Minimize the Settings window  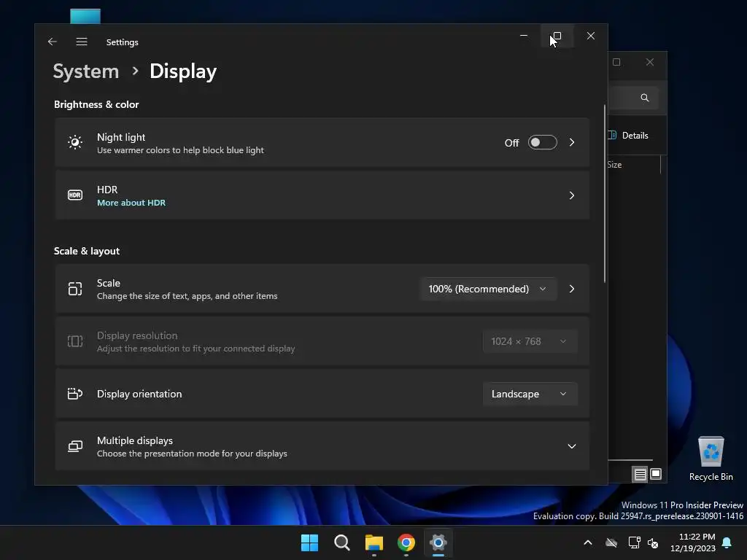click(x=524, y=36)
